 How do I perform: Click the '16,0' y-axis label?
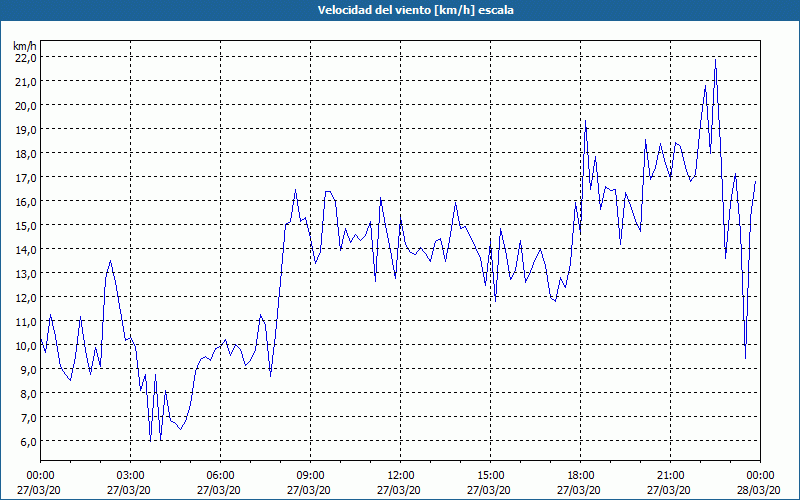point(26,202)
